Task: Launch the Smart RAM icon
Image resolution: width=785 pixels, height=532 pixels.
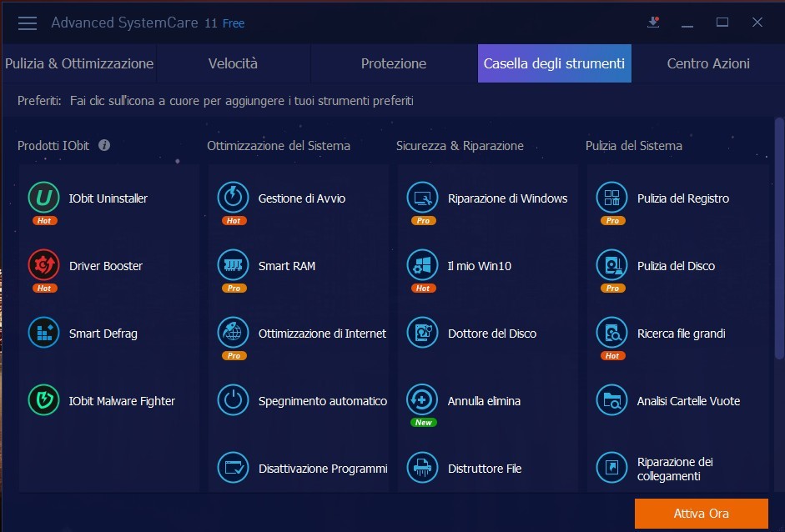Action: (233, 266)
